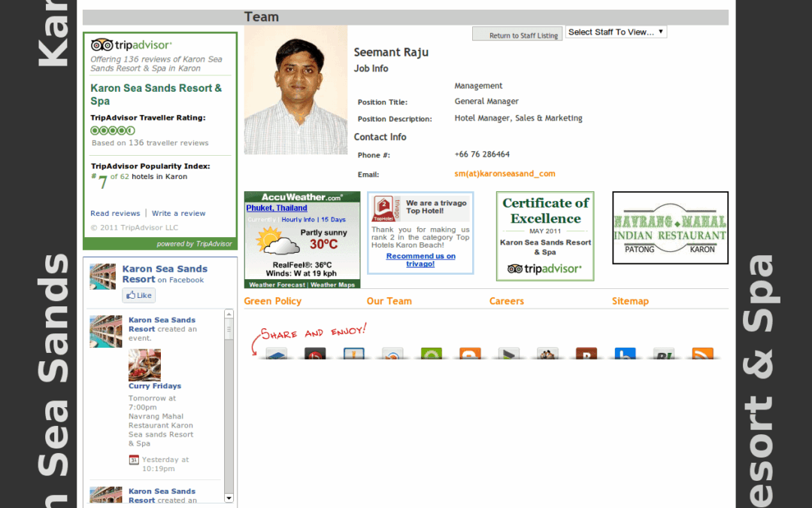Screen dimensions: 812x508
Task: Share via the brown P icon
Action: (586, 354)
